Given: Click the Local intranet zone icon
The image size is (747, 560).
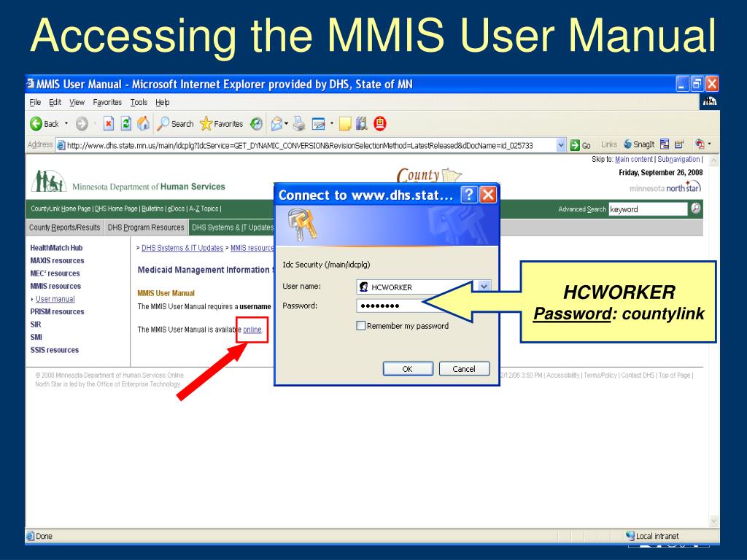Looking at the screenshot, I should pyautogui.click(x=630, y=536).
